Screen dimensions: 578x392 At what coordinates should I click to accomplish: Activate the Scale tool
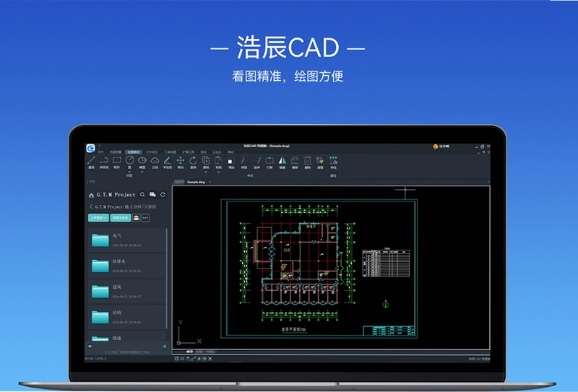(231, 162)
